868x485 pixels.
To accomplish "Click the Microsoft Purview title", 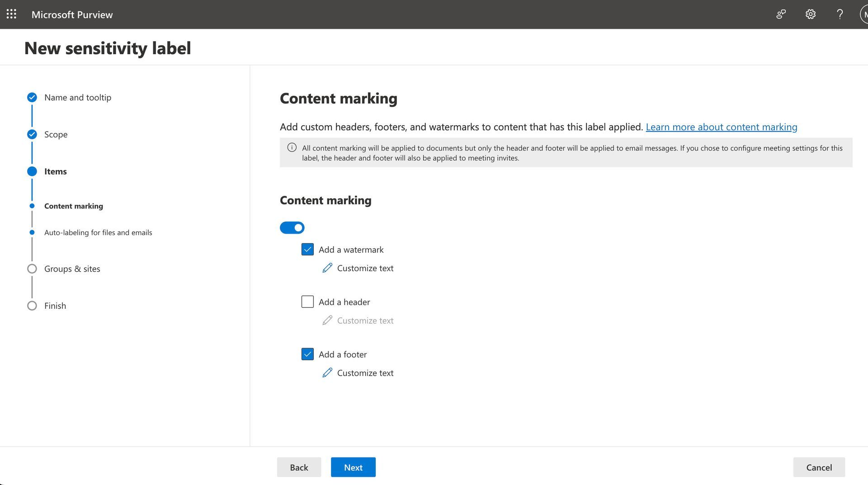I will click(72, 14).
